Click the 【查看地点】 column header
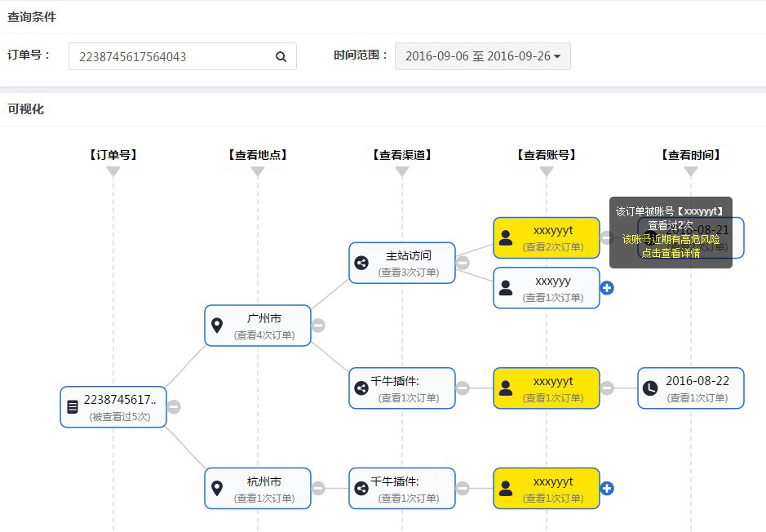 tap(258, 155)
